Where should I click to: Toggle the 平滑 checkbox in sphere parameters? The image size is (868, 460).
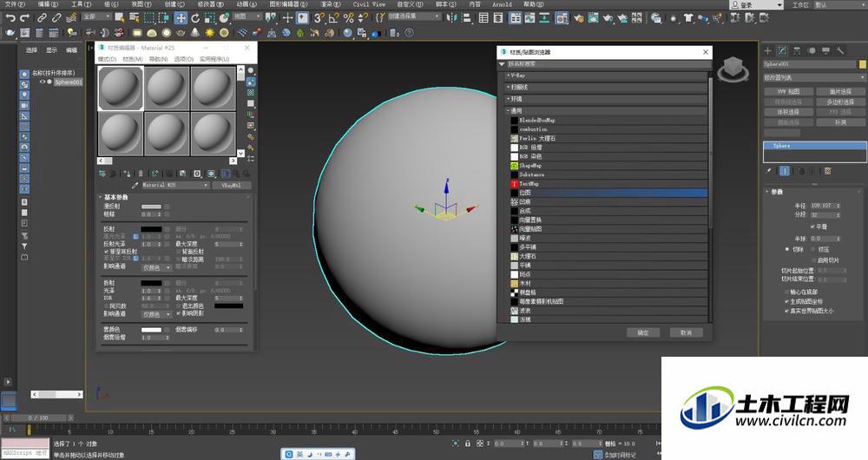tap(812, 227)
